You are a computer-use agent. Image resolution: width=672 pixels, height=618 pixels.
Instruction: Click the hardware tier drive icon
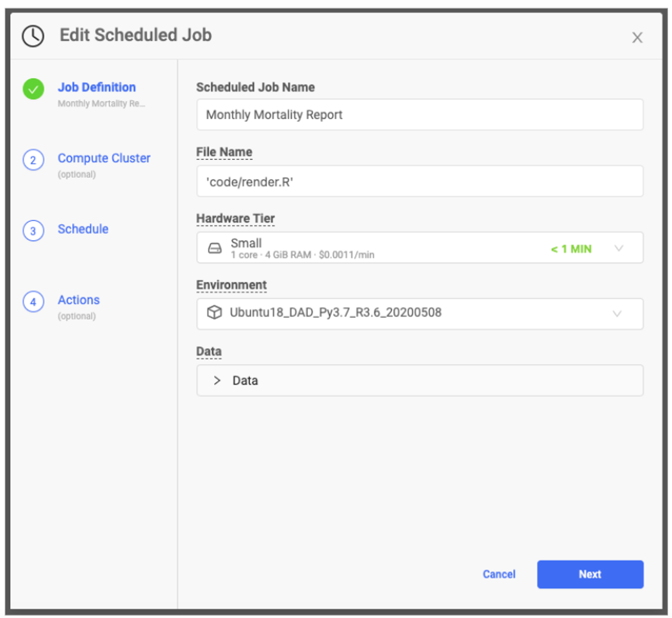click(x=215, y=248)
